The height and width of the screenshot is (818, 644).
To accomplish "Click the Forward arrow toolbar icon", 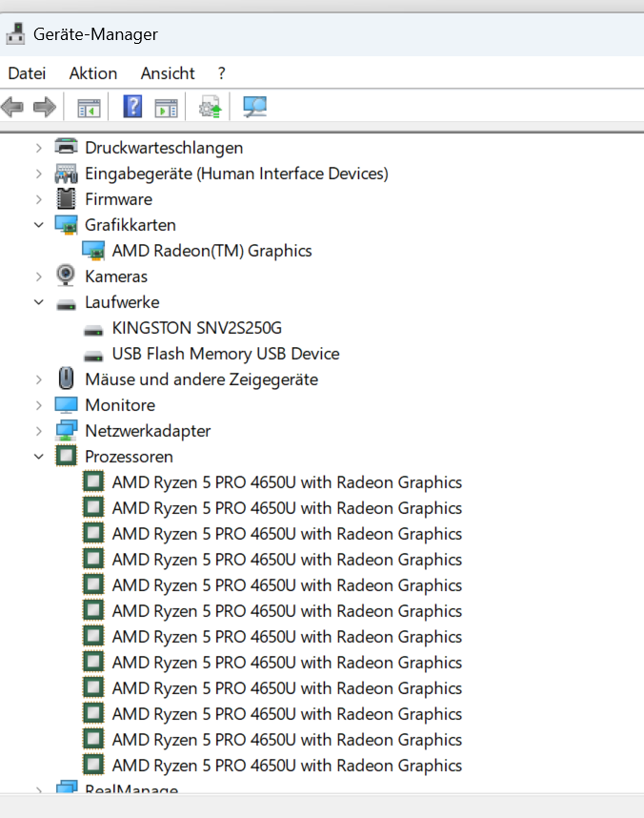I will coord(45,107).
